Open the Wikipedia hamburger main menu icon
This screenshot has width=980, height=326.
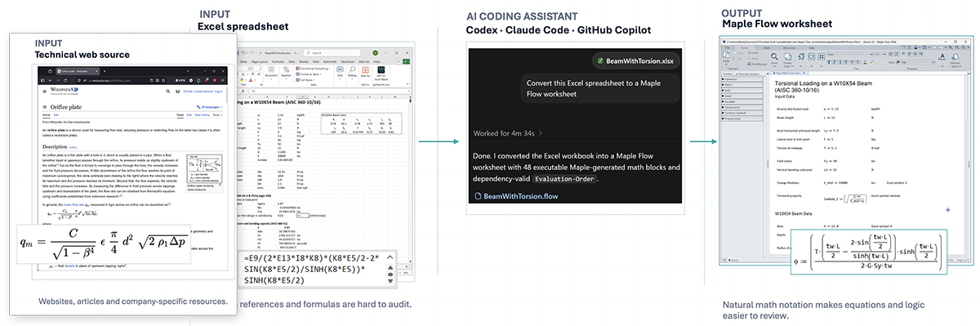point(44,92)
